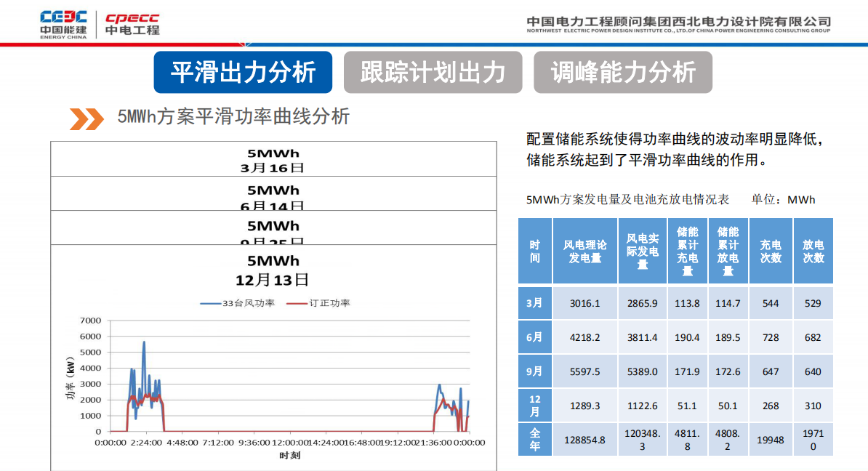The width and height of the screenshot is (868, 471).
Task: Select the 放电次数 column header
Action: tap(813, 251)
